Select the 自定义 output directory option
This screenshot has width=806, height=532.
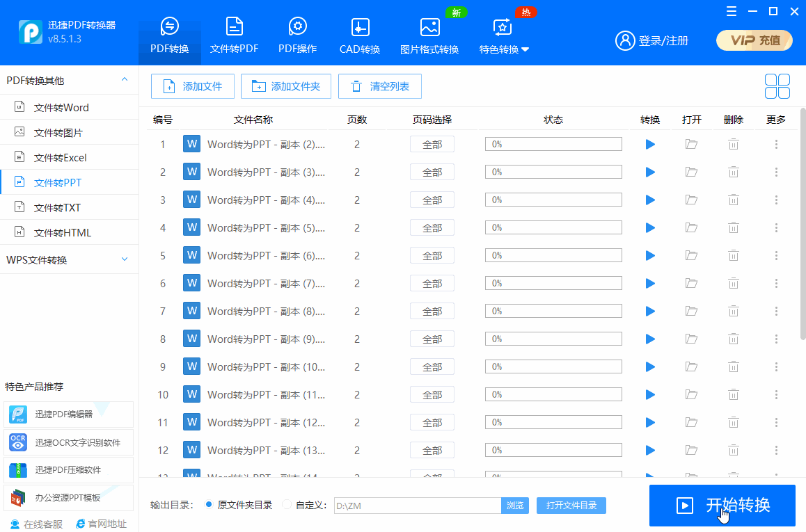(287, 506)
